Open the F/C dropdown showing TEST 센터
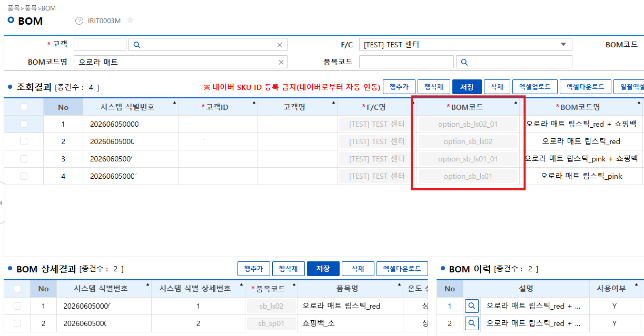Image resolution: width=644 pixels, height=336 pixels. click(x=465, y=45)
